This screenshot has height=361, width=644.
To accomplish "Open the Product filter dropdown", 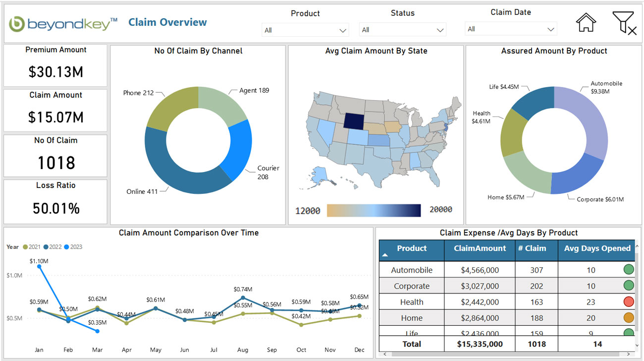I will 305,30.
